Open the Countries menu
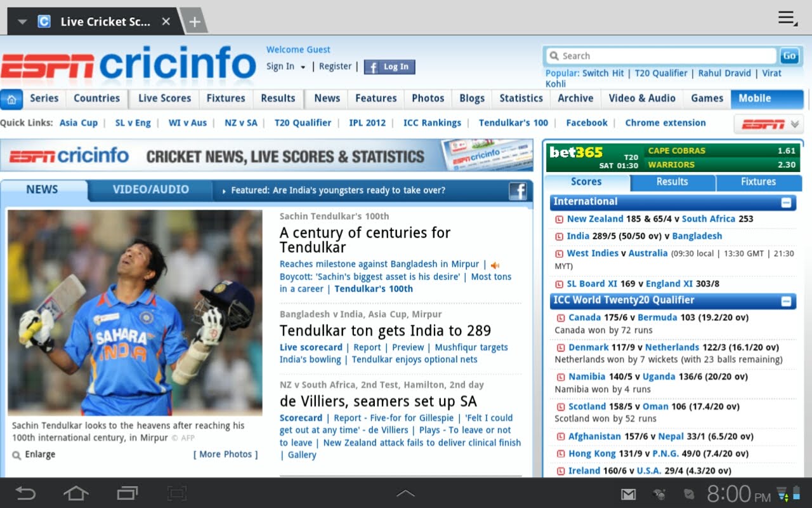 96,98
